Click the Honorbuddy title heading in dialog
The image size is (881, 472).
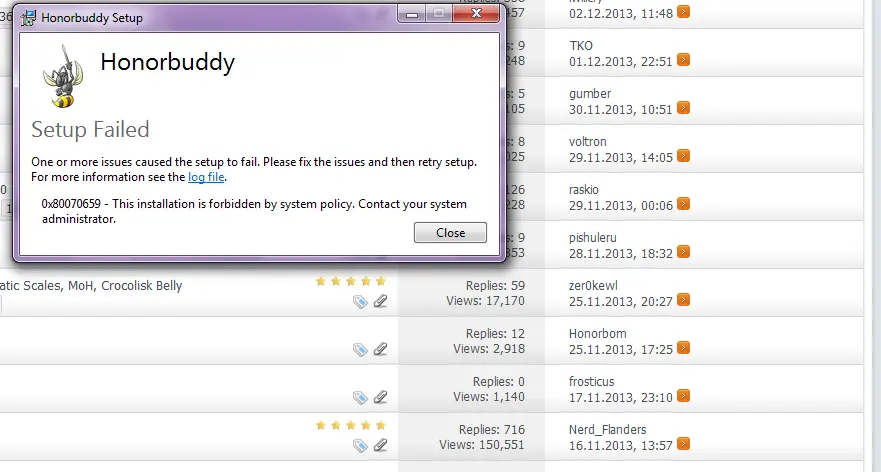pyautogui.click(x=167, y=62)
